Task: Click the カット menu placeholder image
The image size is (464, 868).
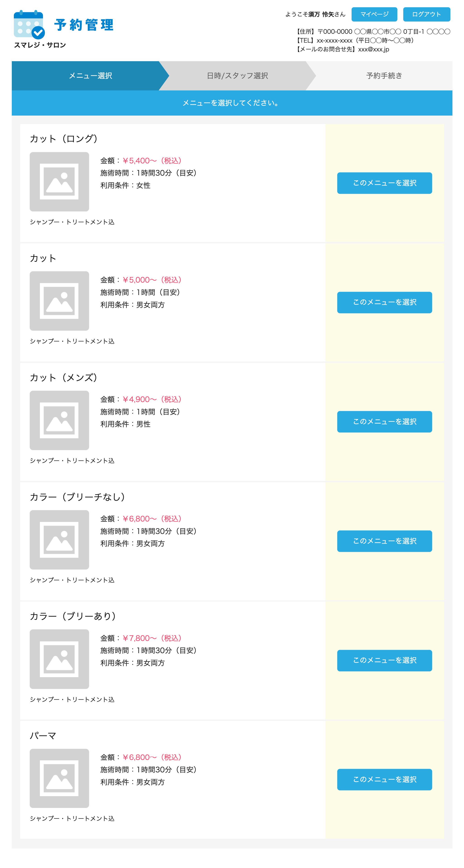Action: click(x=59, y=301)
